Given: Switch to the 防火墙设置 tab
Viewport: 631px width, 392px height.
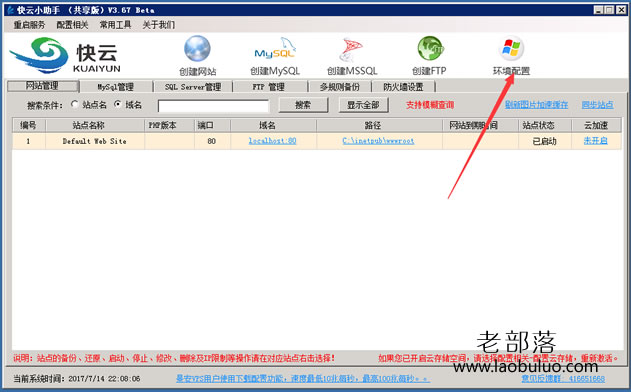Looking at the screenshot, I should 403,87.
